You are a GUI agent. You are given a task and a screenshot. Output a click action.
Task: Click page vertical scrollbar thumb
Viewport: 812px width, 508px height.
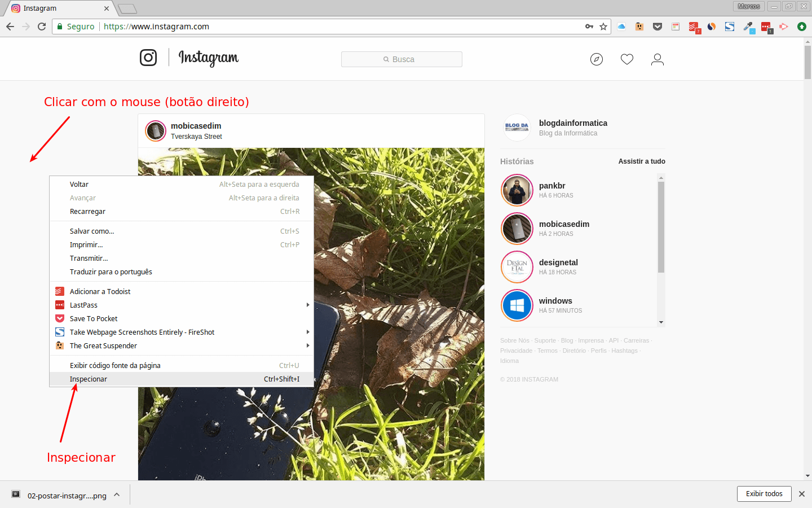coord(807,62)
